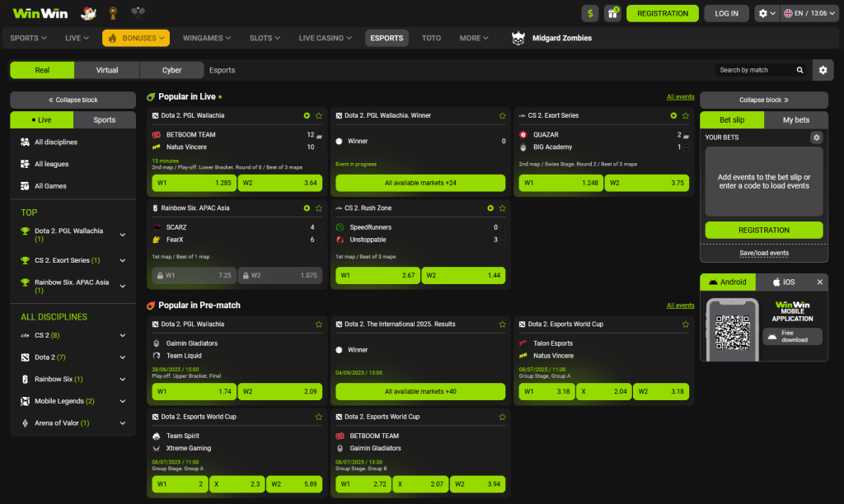
Task: Open the tennis rackets icon in header
Action: tap(138, 12)
